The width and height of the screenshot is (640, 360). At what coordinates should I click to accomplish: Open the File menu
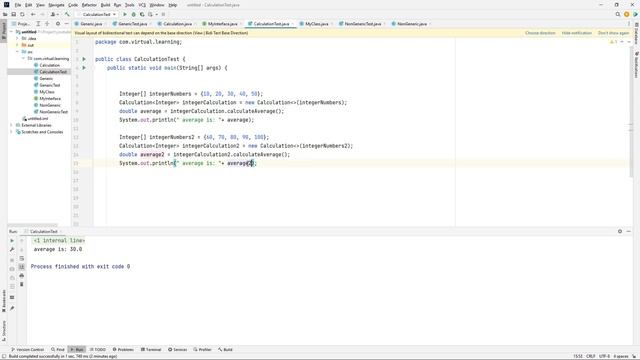click(18, 5)
